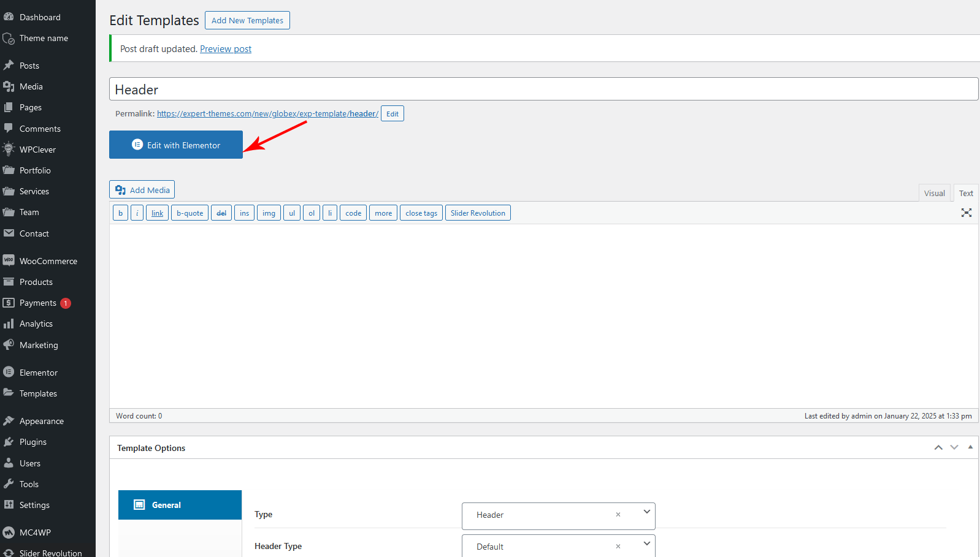Open the Header Type dropdown
The width and height of the screenshot is (980, 557).
[x=646, y=544]
